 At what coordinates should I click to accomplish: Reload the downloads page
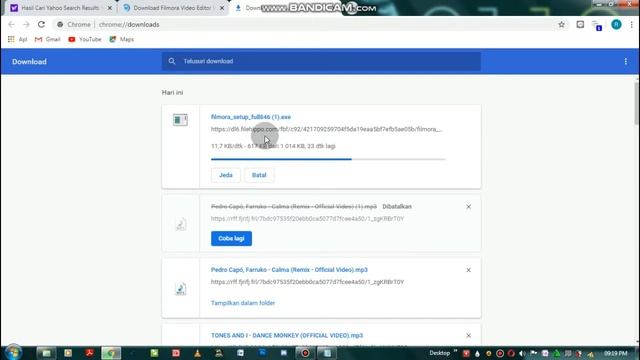point(41,24)
